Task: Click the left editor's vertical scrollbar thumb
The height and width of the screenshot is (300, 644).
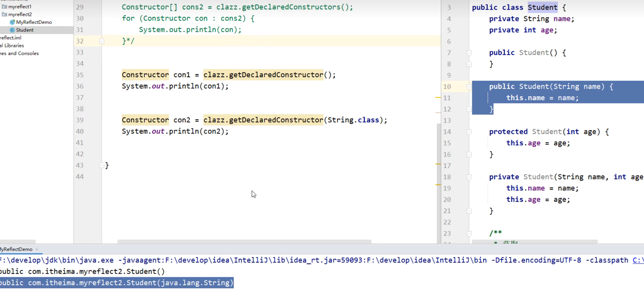Action: pyautogui.click(x=438, y=181)
